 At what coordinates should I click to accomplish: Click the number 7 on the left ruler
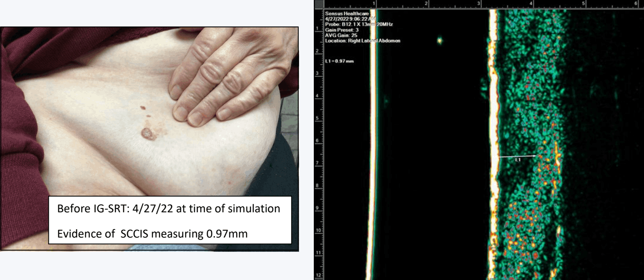(317, 162)
